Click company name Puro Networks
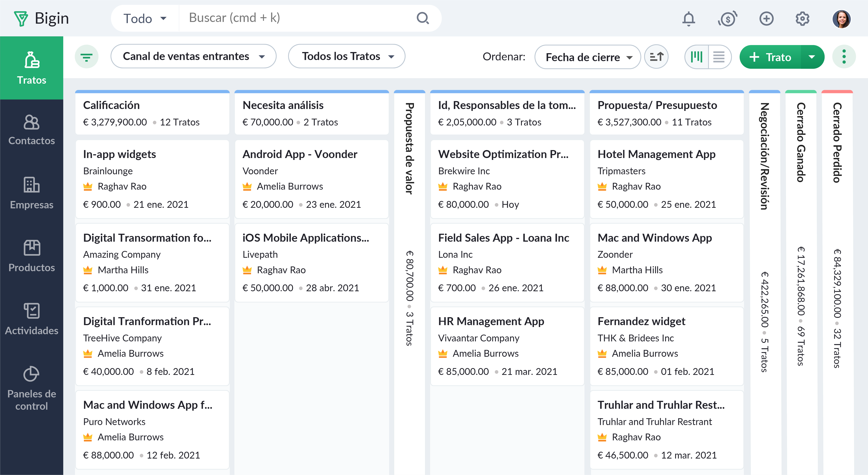Viewport: 868px width, 475px height. click(114, 422)
